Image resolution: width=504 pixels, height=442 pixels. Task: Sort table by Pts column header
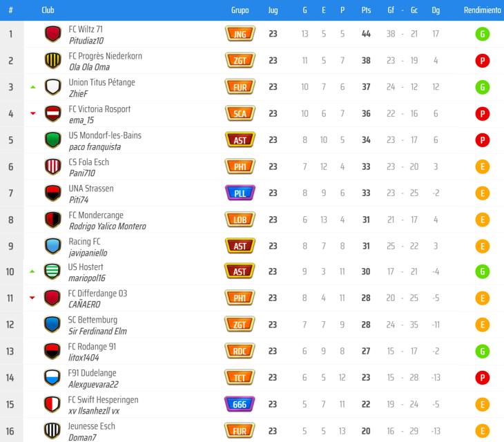coord(366,10)
